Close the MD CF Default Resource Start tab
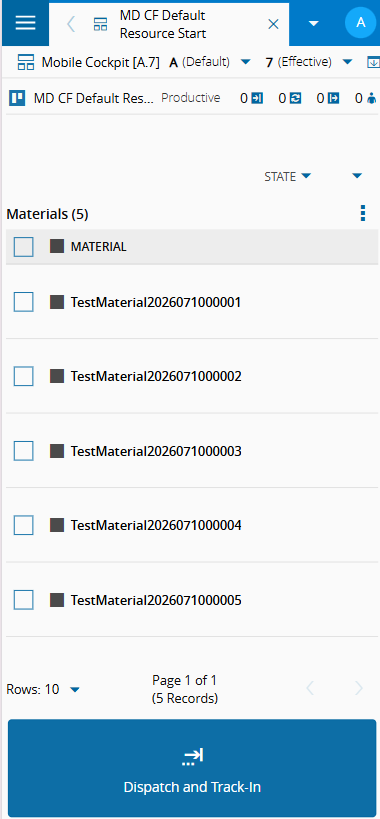The image size is (380, 819). [273, 24]
